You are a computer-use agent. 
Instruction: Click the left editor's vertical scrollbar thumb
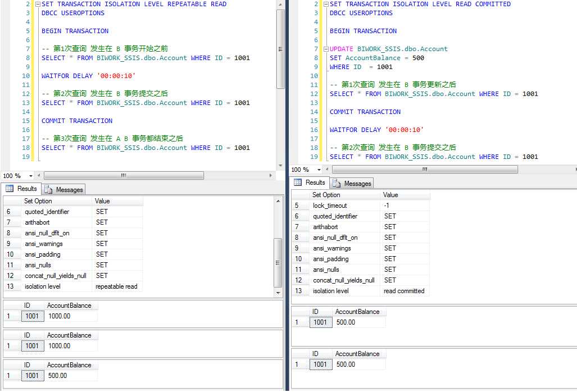tap(280, 49)
